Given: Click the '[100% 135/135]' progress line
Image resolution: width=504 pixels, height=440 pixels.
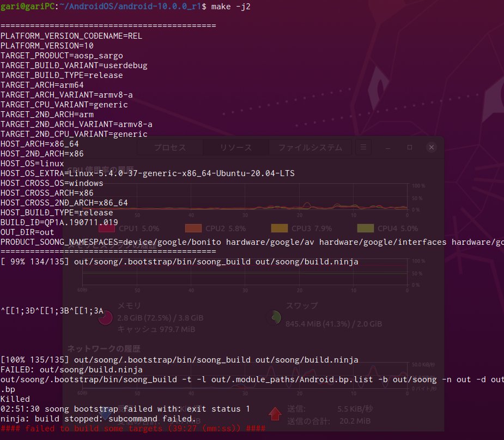Looking at the screenshot, I should click(179, 360).
